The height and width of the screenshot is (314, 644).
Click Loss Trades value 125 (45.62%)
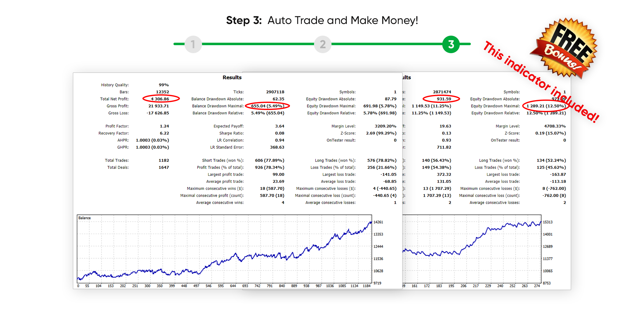551,167
